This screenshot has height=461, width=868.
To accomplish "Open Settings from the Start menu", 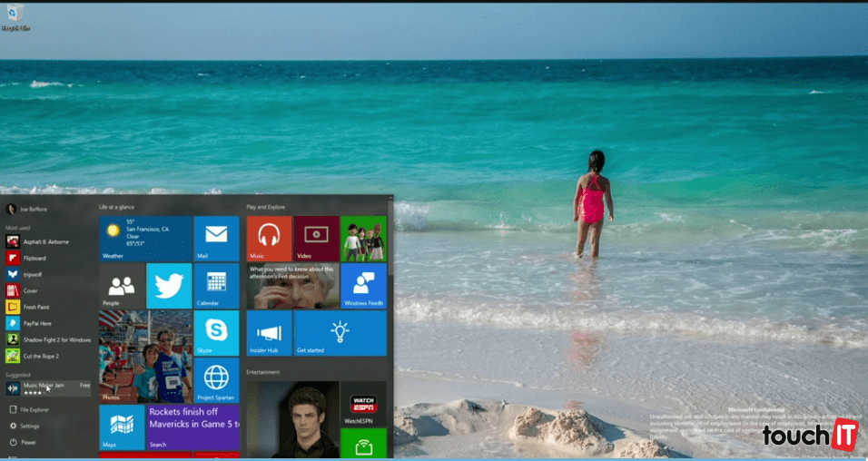I will point(29,426).
